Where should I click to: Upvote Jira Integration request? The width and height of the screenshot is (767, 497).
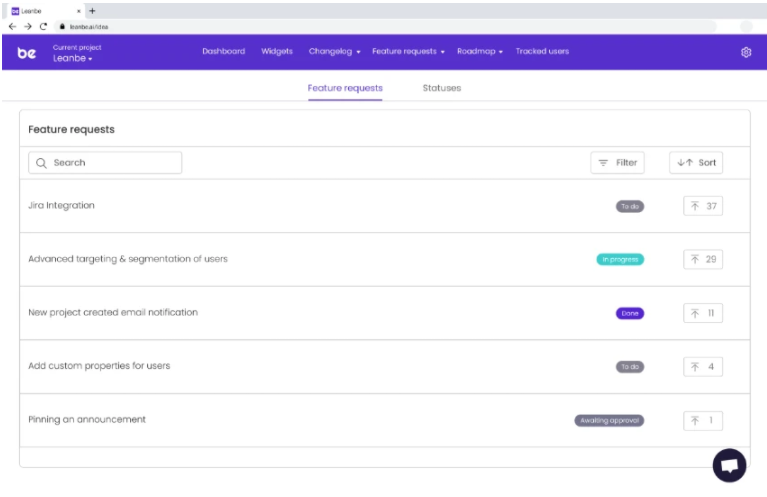pyautogui.click(x=702, y=206)
